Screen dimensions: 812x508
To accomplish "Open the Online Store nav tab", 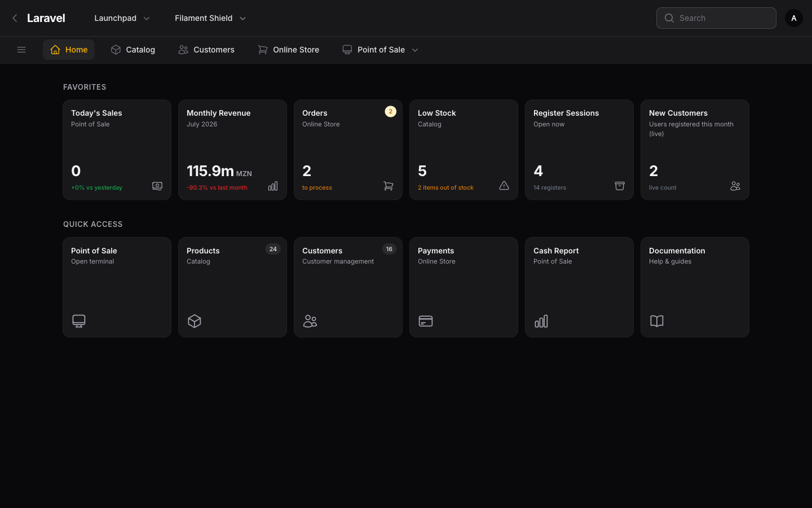I will click(x=288, y=50).
